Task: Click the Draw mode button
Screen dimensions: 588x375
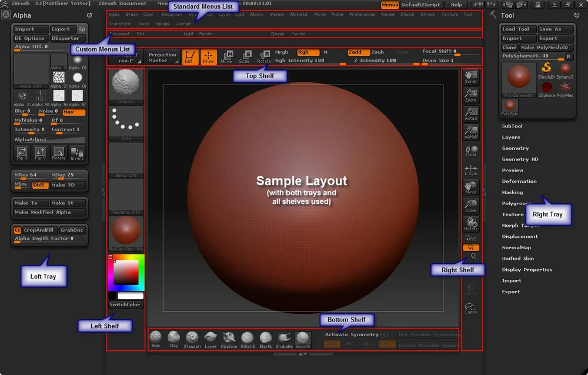Action: point(209,57)
